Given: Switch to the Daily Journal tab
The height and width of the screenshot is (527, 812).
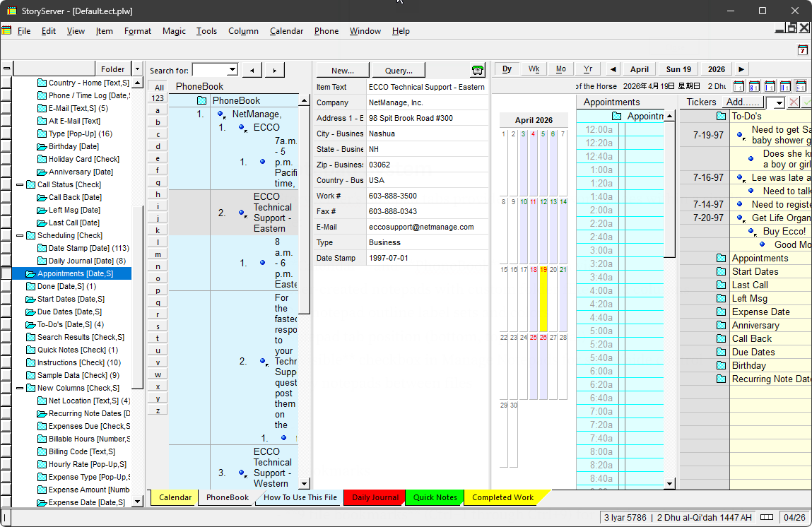Looking at the screenshot, I should [x=375, y=497].
